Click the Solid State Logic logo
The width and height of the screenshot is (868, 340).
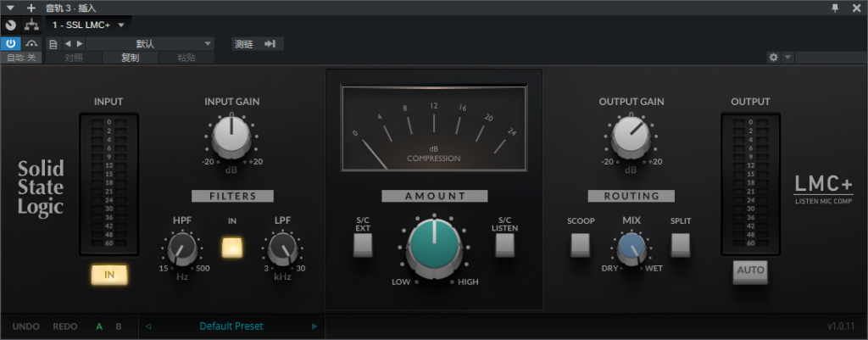(41, 188)
